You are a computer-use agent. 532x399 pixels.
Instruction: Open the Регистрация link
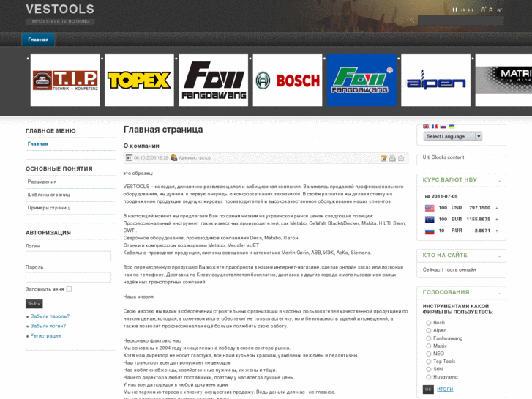[x=45, y=336]
